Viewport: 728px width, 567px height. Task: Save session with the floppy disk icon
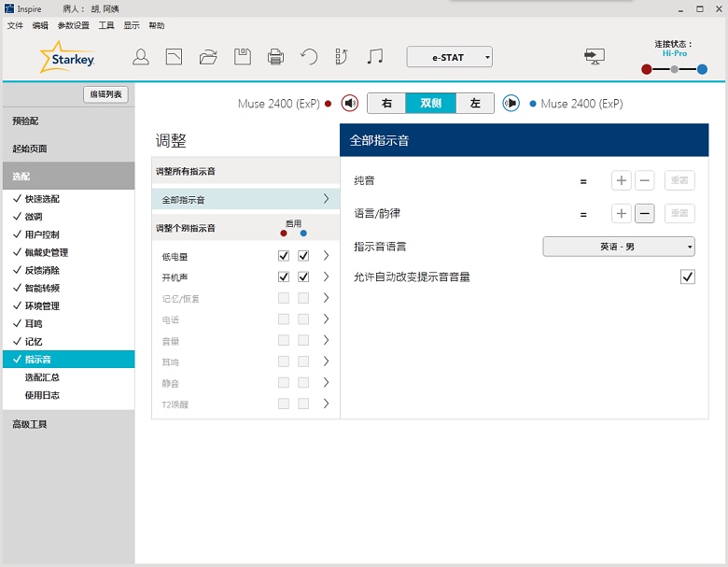pyautogui.click(x=242, y=57)
